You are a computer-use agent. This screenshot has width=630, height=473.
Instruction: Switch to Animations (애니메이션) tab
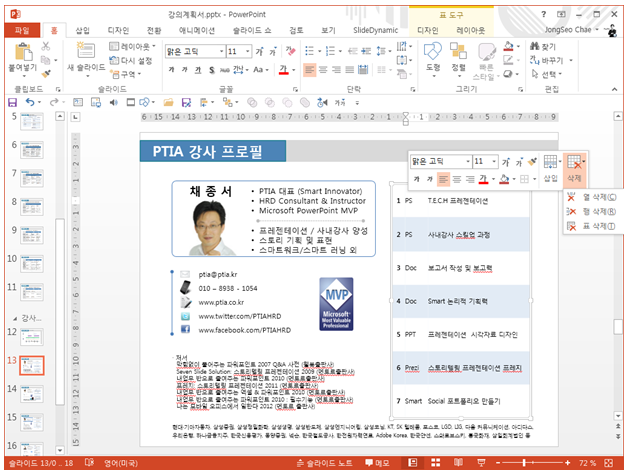point(197,30)
